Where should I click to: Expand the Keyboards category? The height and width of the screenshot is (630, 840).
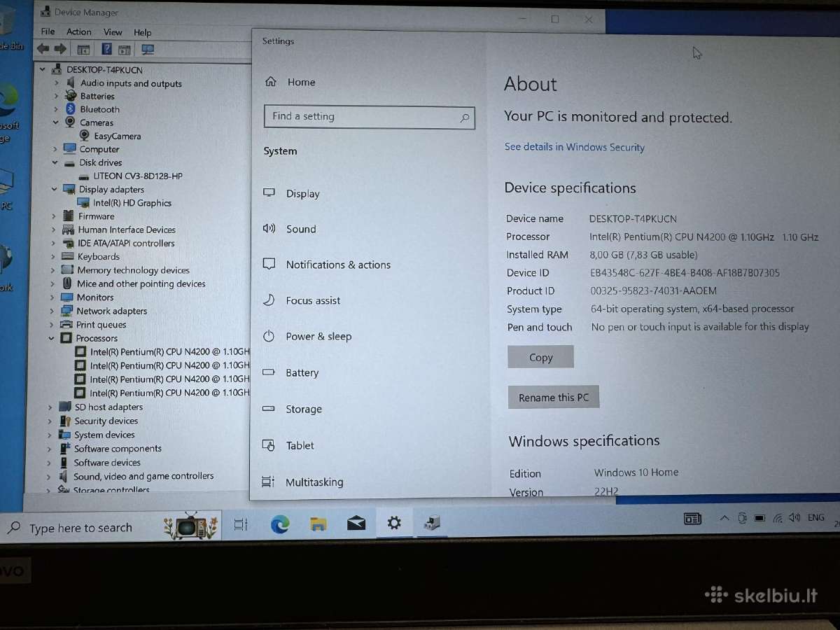point(53,257)
